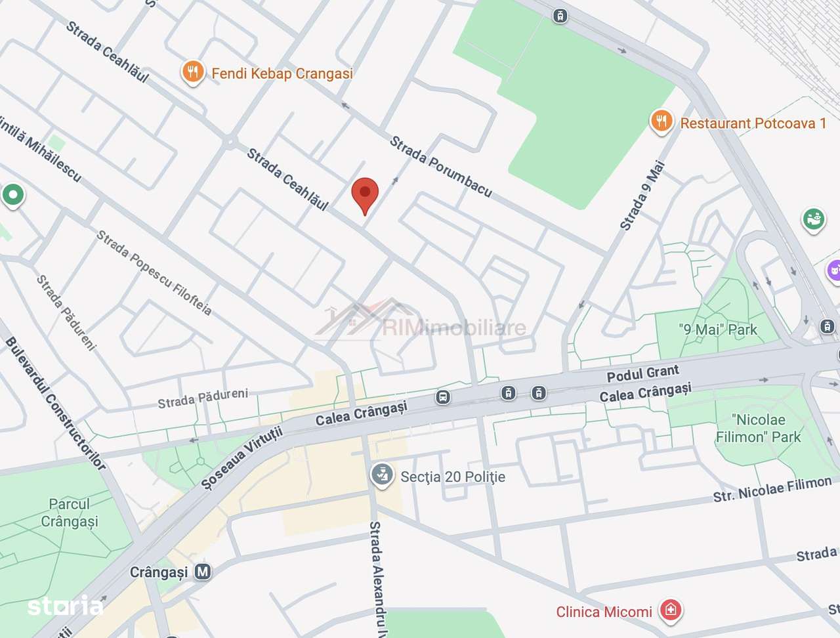The height and width of the screenshot is (638, 840).
Task: Open the green pet shop icon at right edge
Action: [x=814, y=218]
